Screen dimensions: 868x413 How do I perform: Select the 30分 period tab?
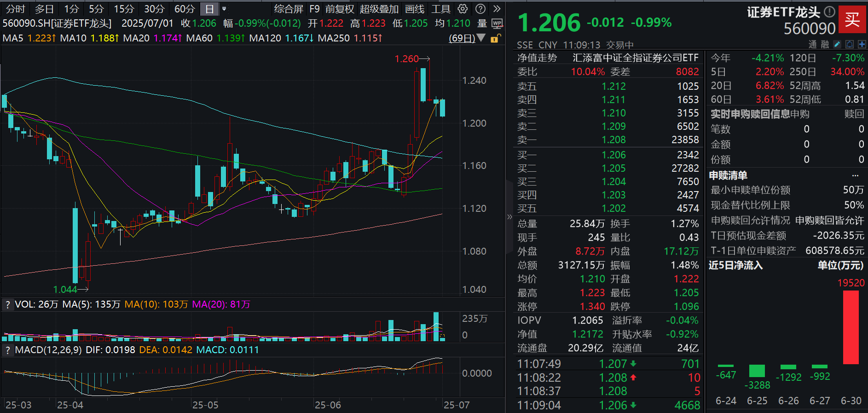154,9
